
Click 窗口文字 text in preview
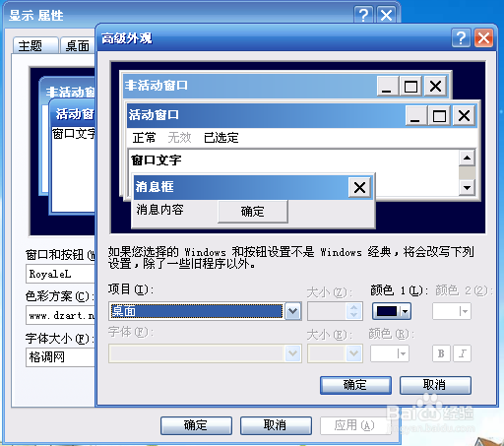[x=157, y=160]
